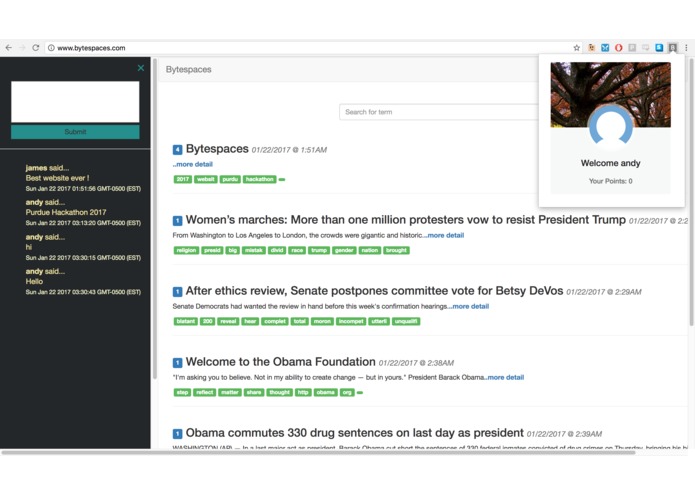Select the moron tag
The image size is (695, 494).
pos(322,321)
